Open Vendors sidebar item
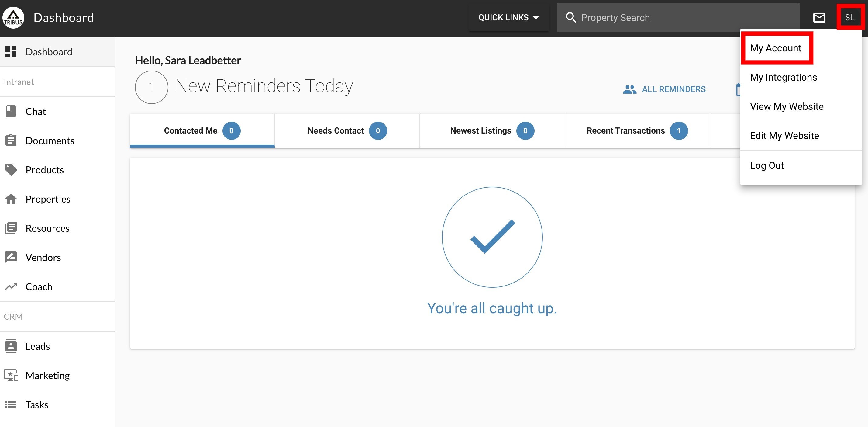The image size is (868, 427). click(57, 257)
